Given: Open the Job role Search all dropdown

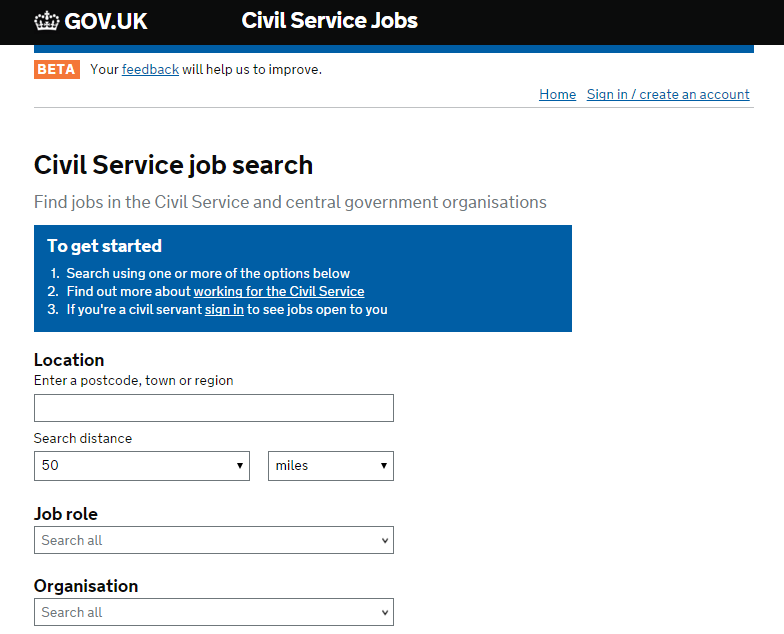Looking at the screenshot, I should [214, 540].
